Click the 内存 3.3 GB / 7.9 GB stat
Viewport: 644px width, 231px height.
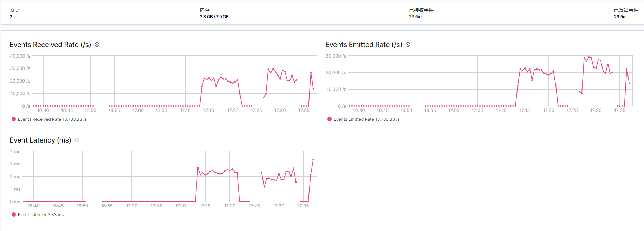214,17
